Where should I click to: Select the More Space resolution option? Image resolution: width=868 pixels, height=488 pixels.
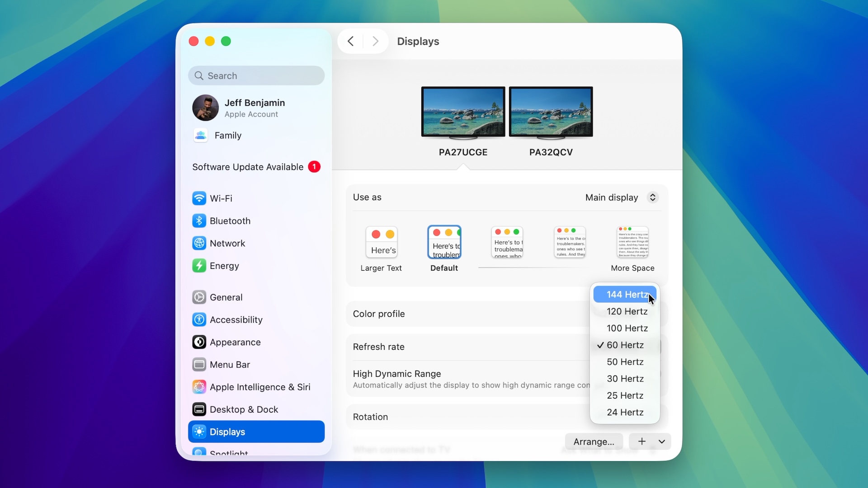[632, 243]
